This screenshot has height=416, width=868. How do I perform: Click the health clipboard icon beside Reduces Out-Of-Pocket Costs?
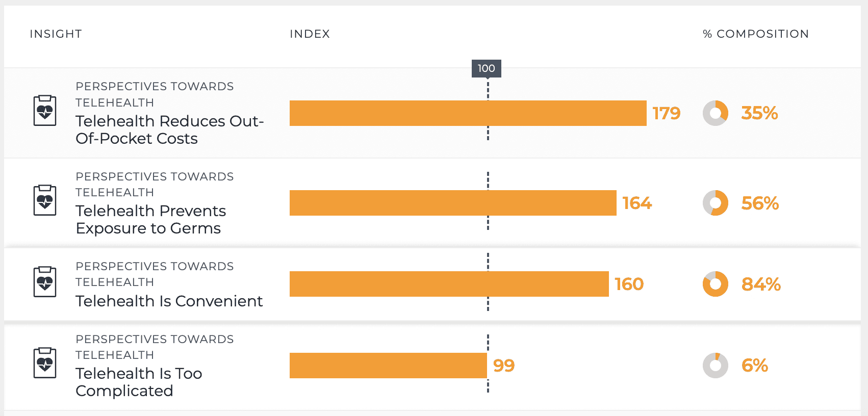point(45,110)
